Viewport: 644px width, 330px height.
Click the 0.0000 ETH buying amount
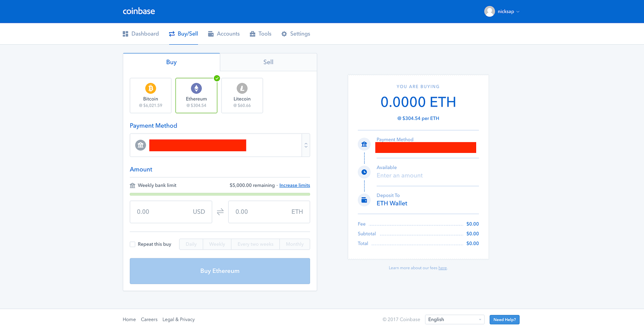[x=418, y=102]
